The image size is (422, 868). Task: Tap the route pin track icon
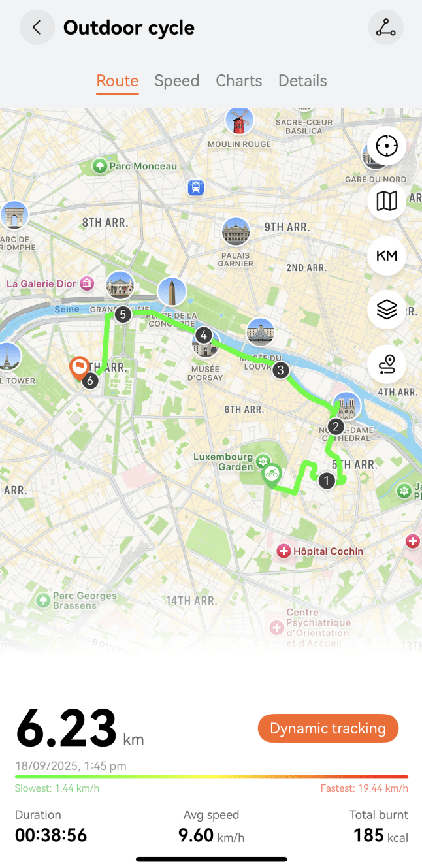(387, 364)
